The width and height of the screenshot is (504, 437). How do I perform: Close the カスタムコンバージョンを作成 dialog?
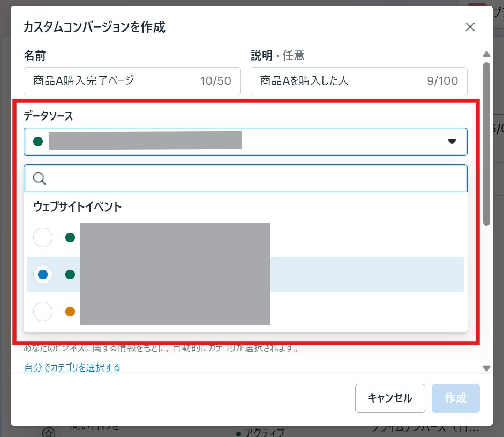tap(470, 27)
